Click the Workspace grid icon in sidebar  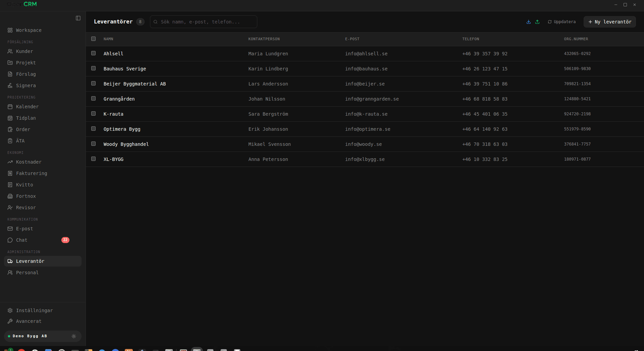tap(10, 30)
